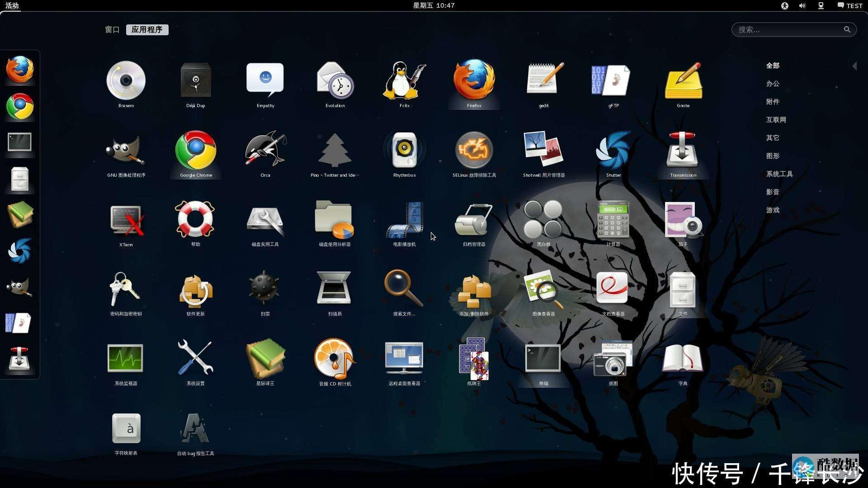This screenshot has height=488, width=868.
Task: Open Evolution mail client
Action: [x=335, y=84]
